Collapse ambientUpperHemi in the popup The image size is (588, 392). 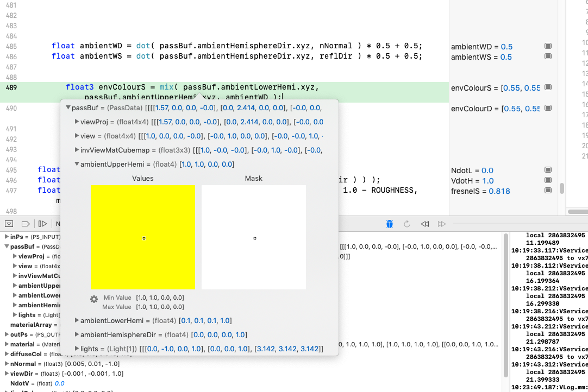pyautogui.click(x=77, y=164)
